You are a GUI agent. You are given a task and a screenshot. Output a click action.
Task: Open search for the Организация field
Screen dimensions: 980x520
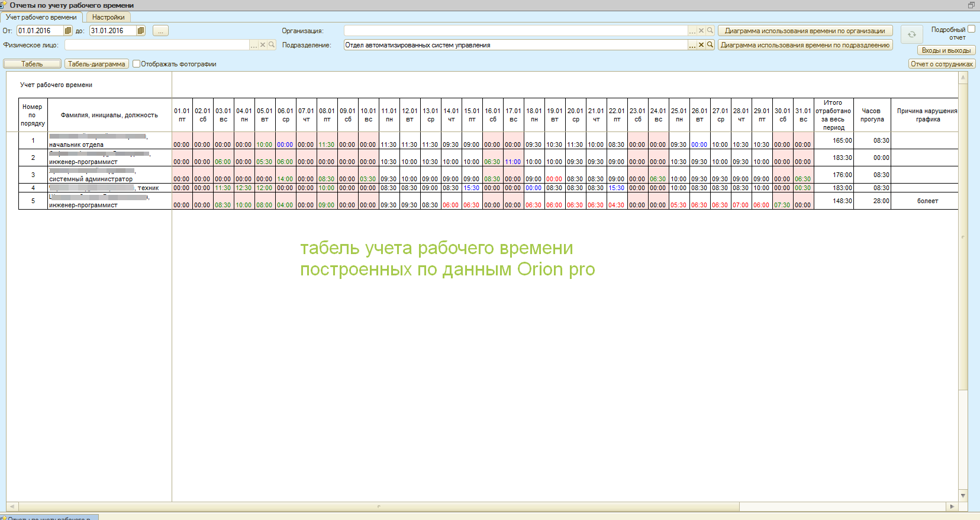(710, 31)
